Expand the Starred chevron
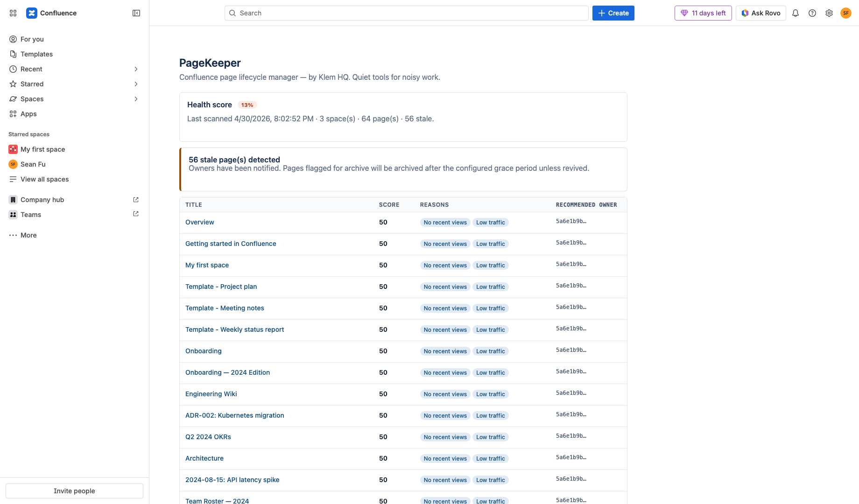Screen dimensions: 859x504 click(x=136, y=84)
